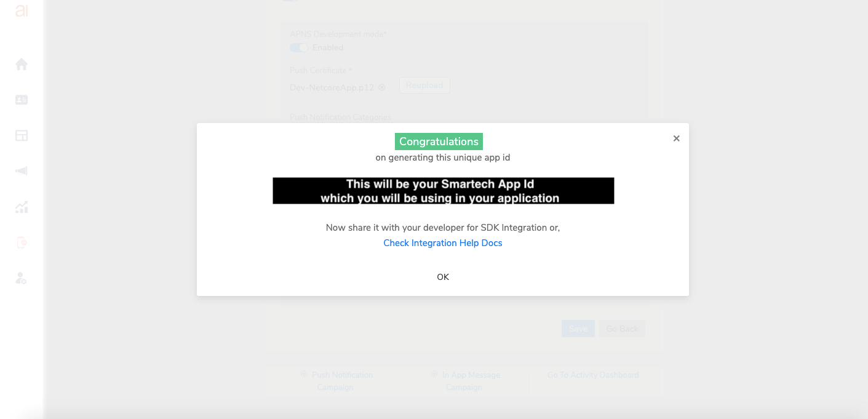The image size is (868, 419).
Task: Open the layout templates sidebar icon
Action: tap(22, 135)
